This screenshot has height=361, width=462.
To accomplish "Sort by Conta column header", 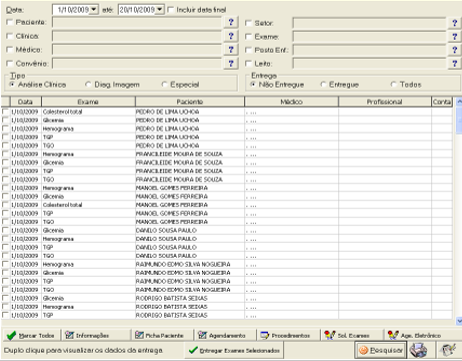I will click(442, 102).
